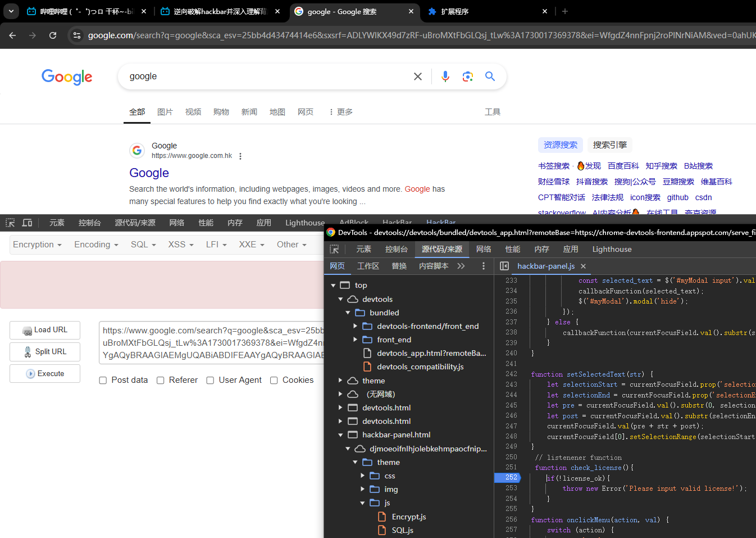Click the inspect element picker icon
This screenshot has height=538, width=756.
coord(10,223)
